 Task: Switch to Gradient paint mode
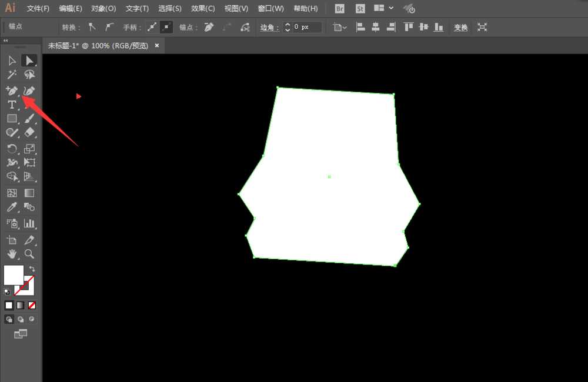point(20,306)
